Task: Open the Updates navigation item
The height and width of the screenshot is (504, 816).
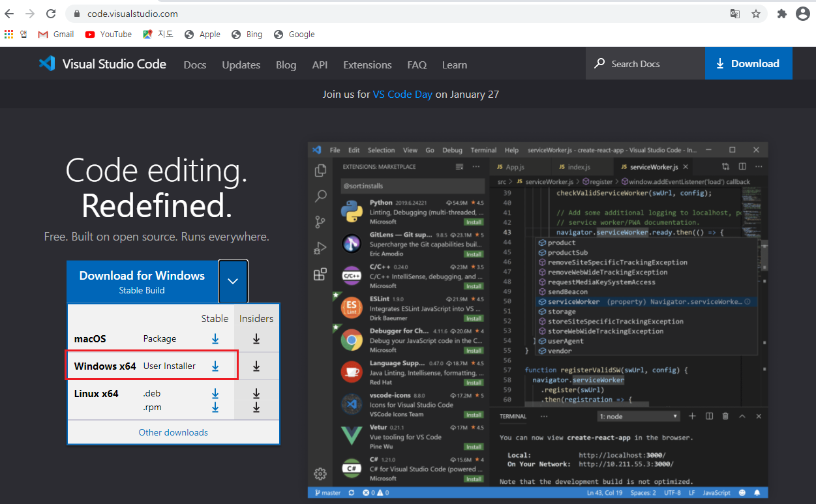Action: (241, 65)
